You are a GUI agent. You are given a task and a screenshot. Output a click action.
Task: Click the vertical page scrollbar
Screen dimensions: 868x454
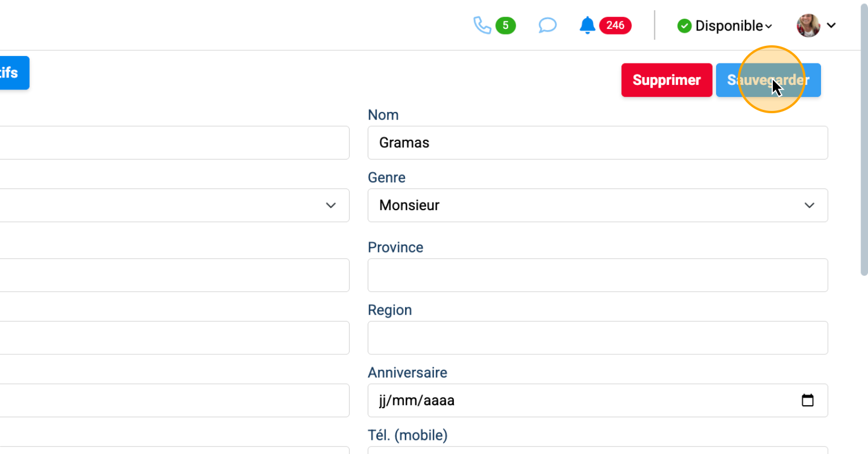tap(863, 142)
